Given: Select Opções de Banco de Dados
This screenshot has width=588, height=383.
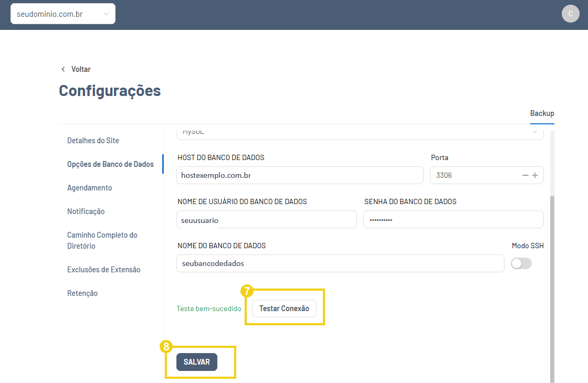Looking at the screenshot, I should click(x=110, y=164).
